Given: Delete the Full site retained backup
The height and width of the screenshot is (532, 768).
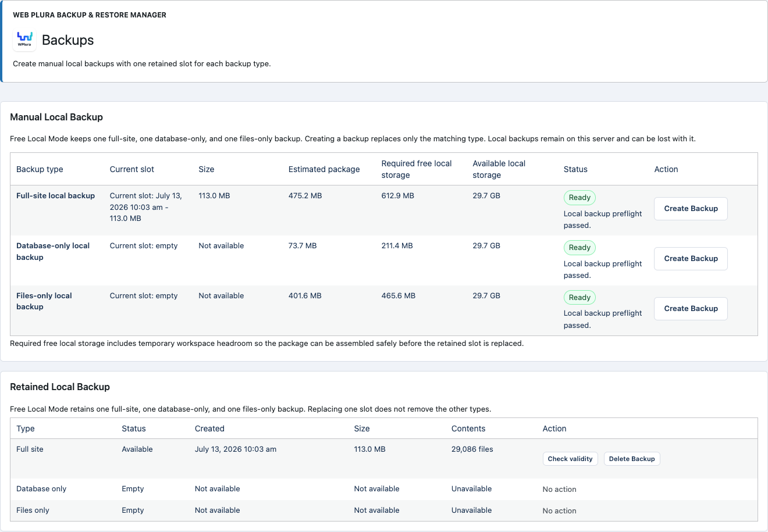Looking at the screenshot, I should [x=632, y=459].
